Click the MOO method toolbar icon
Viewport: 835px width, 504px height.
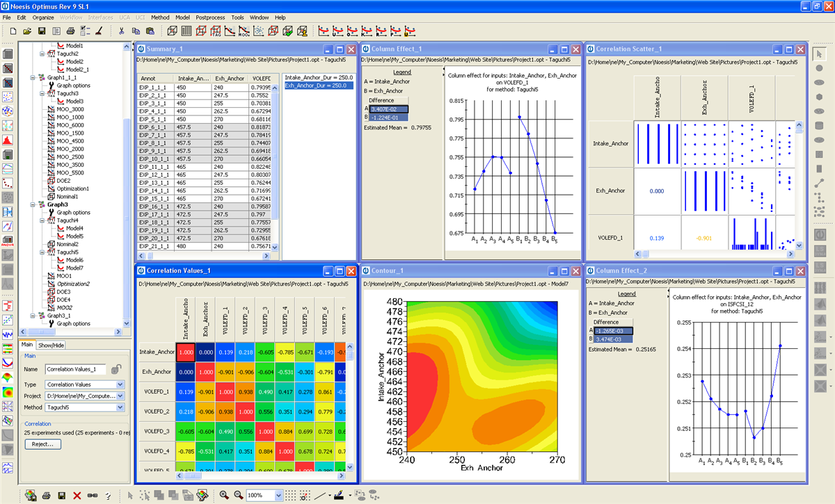[x=244, y=31]
